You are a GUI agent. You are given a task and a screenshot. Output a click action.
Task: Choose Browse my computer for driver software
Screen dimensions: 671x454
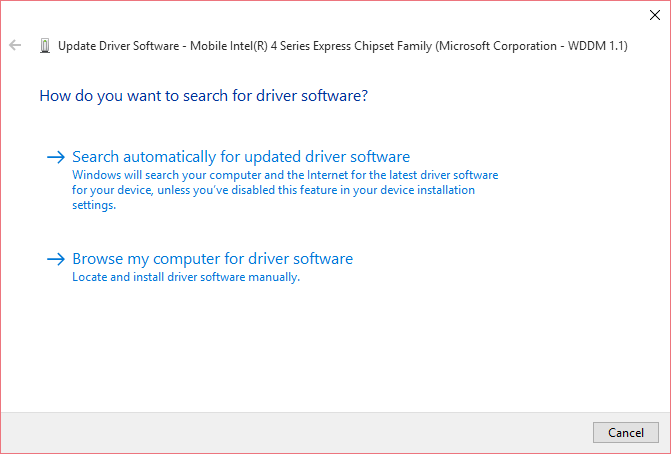click(212, 258)
